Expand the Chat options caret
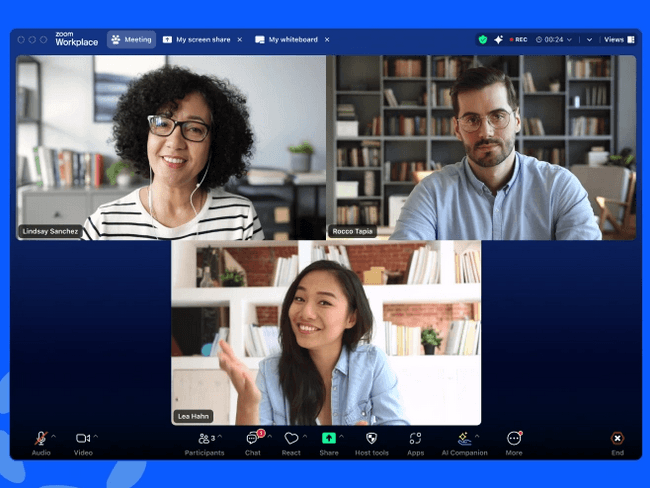The height and width of the screenshot is (488, 650). point(270,436)
